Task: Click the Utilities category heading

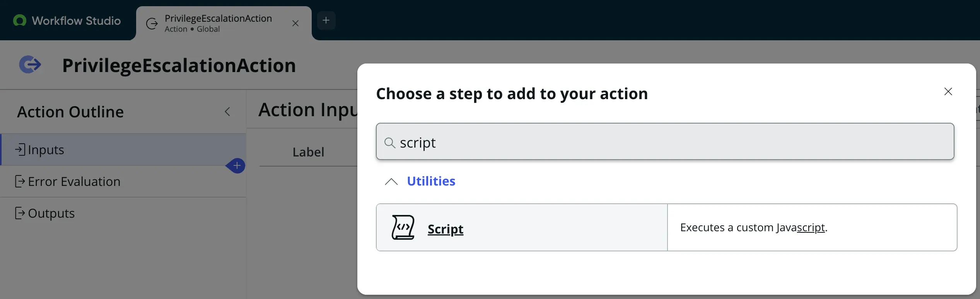Action: 431,181
